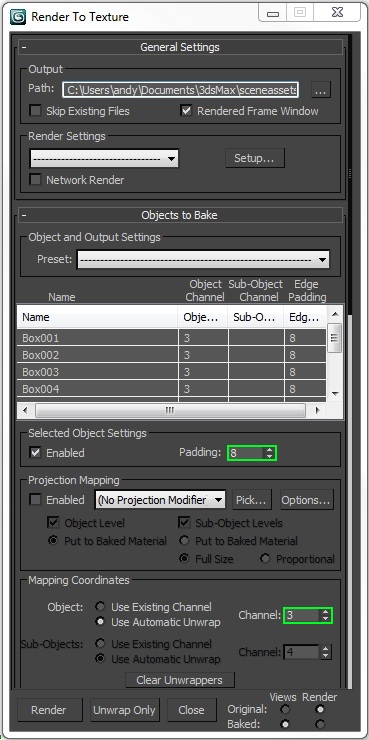369x740 pixels.
Task: Enable Network Render checkbox
Action: pos(35,180)
